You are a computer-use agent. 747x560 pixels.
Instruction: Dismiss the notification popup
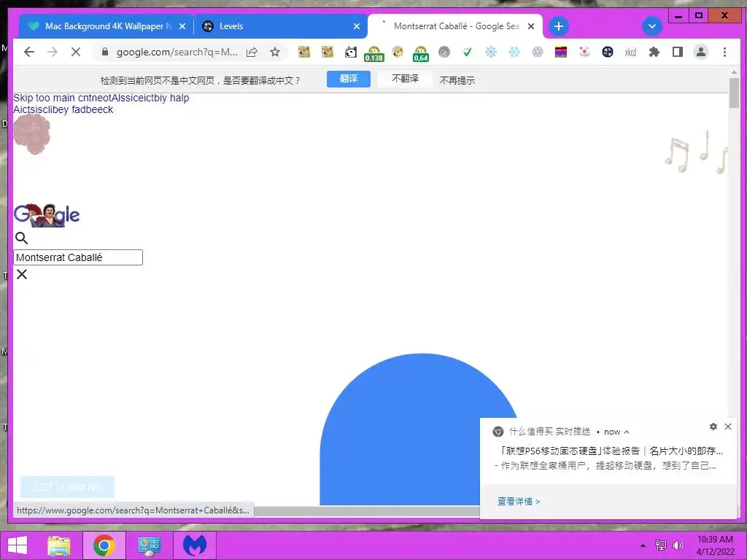coord(728,427)
